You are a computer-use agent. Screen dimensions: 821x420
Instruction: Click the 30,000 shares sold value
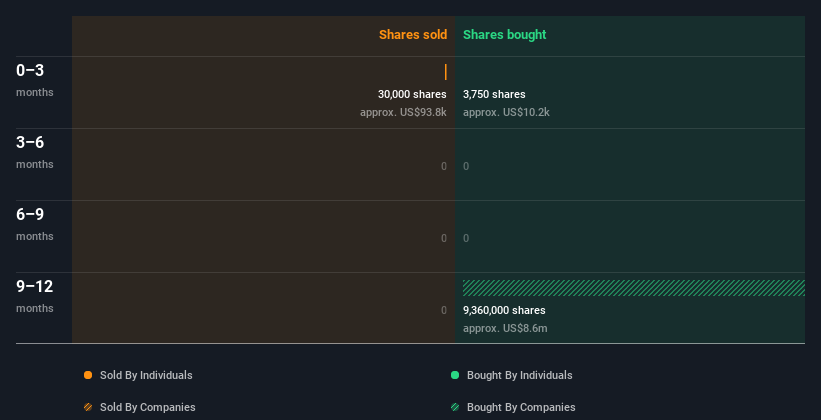click(x=412, y=94)
